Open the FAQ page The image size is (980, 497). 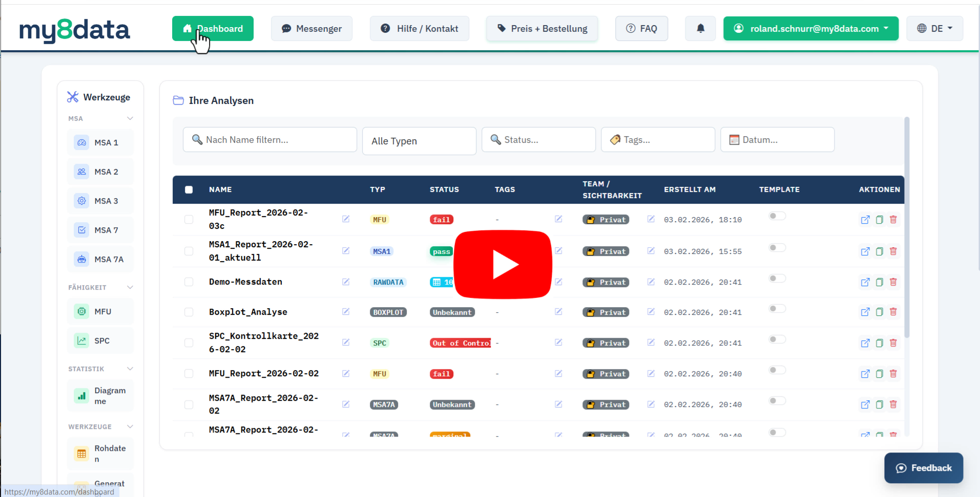(x=641, y=29)
